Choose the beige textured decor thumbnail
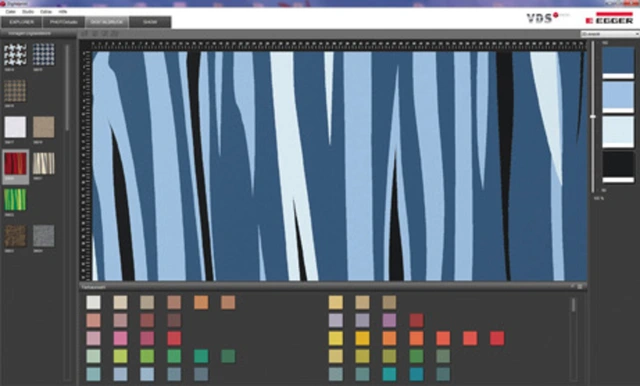Screen dimensions: 640x386 click(44, 127)
